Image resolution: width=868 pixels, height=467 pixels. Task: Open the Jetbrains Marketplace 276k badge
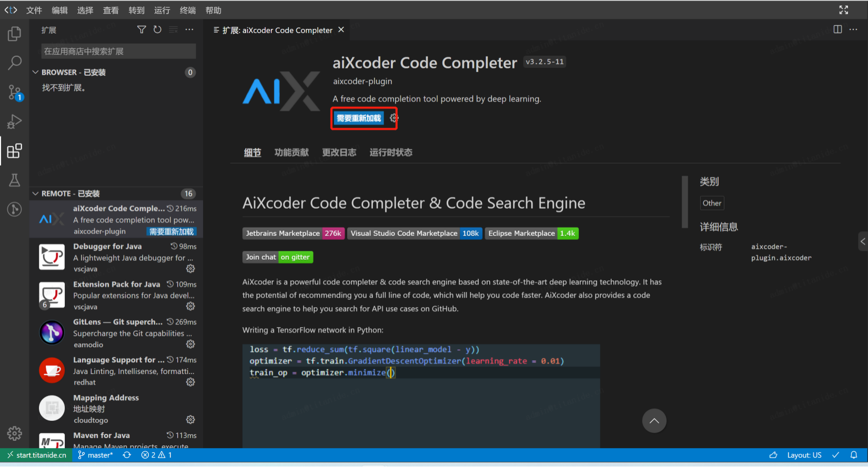point(294,233)
